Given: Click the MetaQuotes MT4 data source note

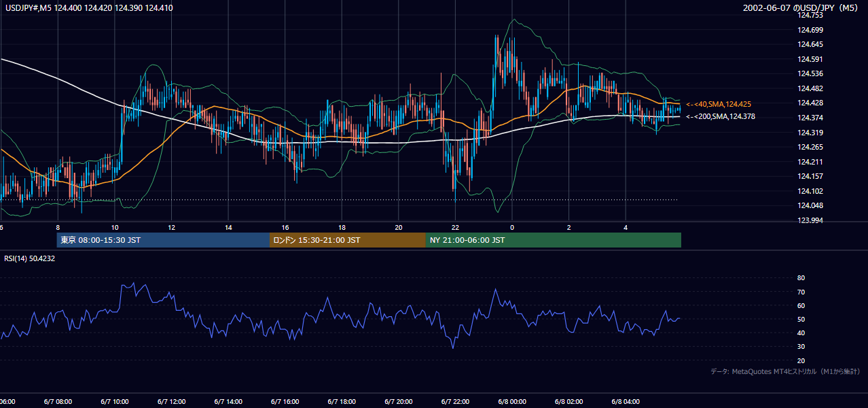Looking at the screenshot, I should pos(785,371).
